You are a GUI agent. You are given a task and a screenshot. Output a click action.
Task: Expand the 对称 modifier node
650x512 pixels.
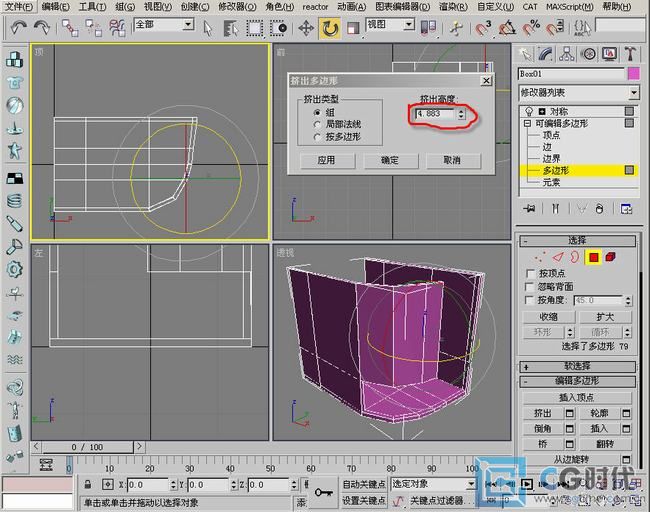(542, 112)
